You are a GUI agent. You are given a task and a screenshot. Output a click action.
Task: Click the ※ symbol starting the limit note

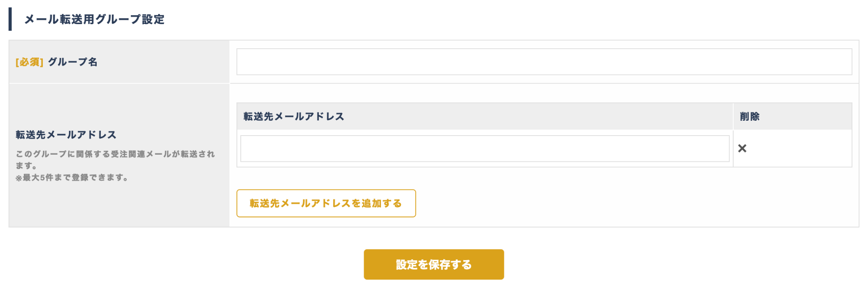click(19, 178)
